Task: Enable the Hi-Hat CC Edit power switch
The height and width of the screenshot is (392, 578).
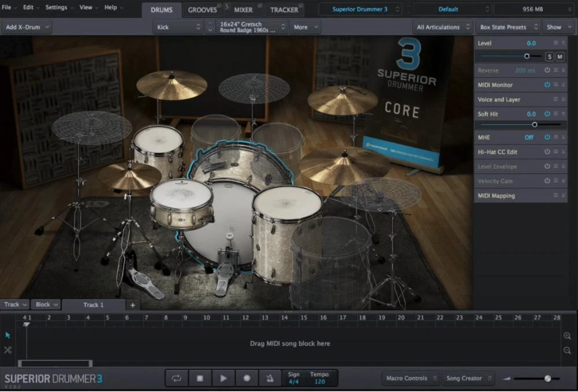Action: click(547, 152)
